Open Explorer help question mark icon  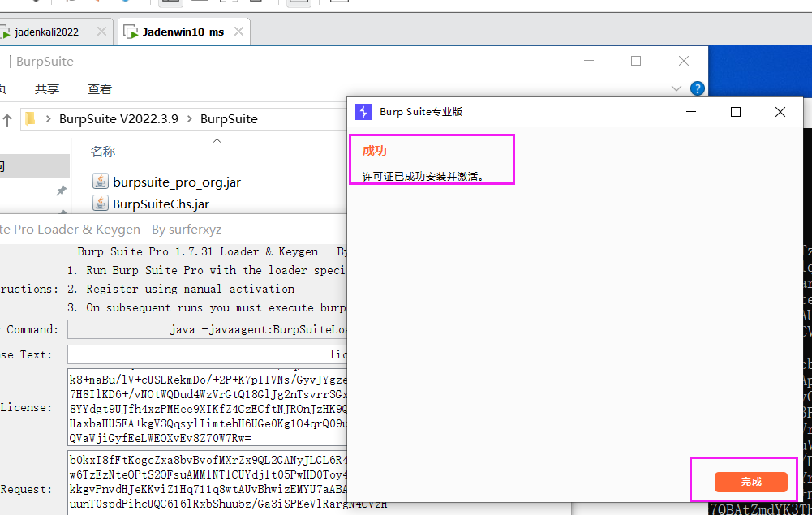(x=697, y=88)
